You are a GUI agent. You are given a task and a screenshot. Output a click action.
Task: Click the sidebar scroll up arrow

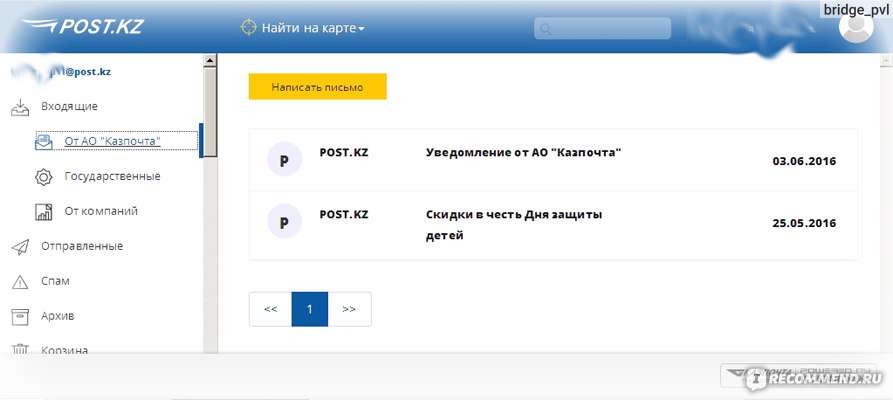(x=210, y=60)
